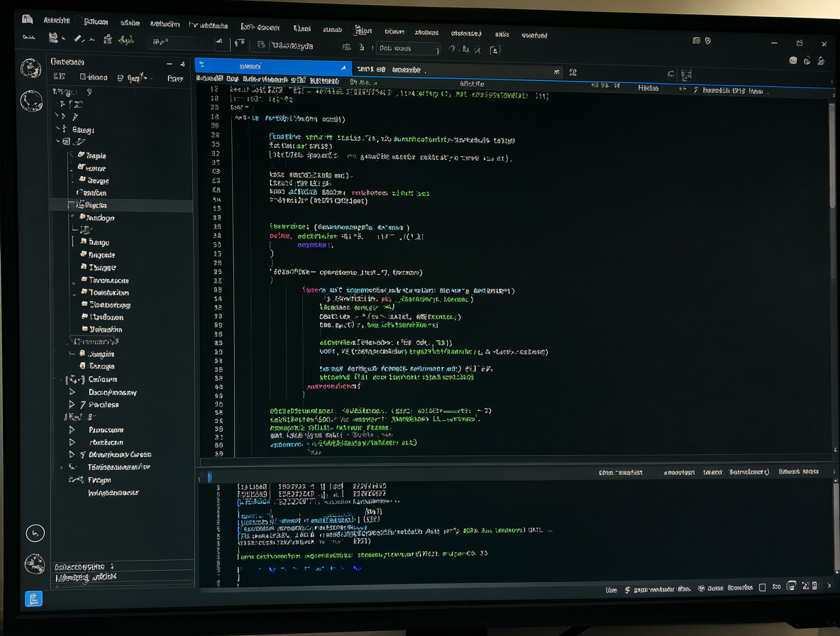Click the code editor's vertical scrollbar thumb
840x636 pixels.
pos(832,154)
